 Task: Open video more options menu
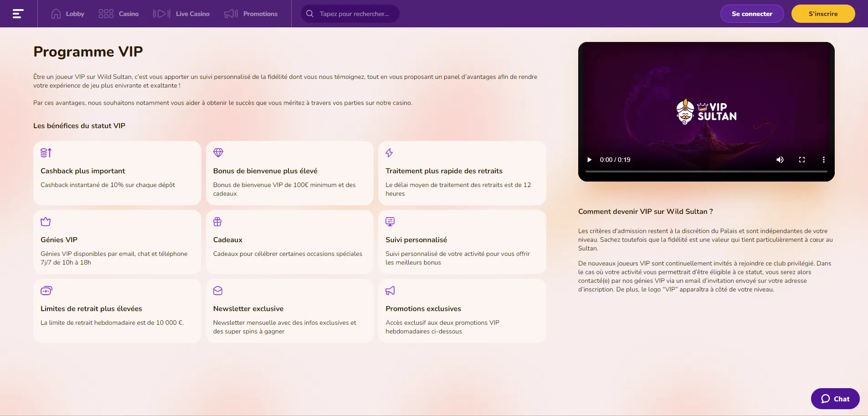(x=823, y=160)
